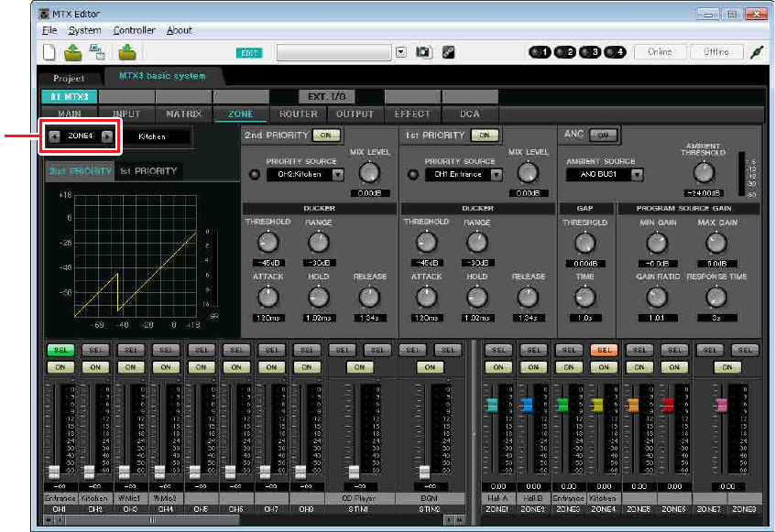Viewport: 775px width, 532px height.
Task: Switch to the MATRIX tab
Action: click(x=184, y=114)
